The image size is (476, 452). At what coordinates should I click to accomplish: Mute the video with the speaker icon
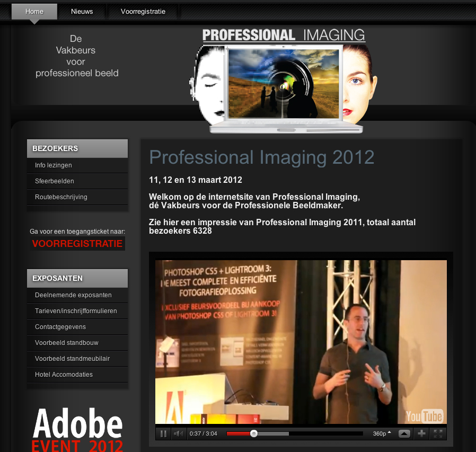click(178, 433)
